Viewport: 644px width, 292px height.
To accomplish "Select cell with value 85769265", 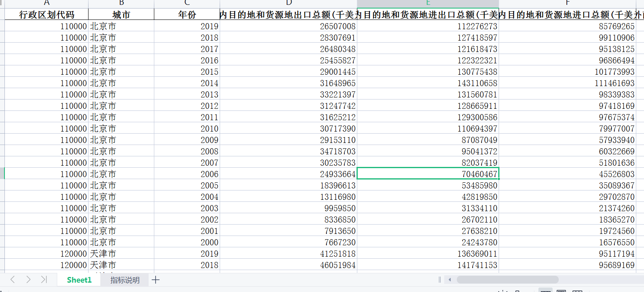I will tap(568, 26).
